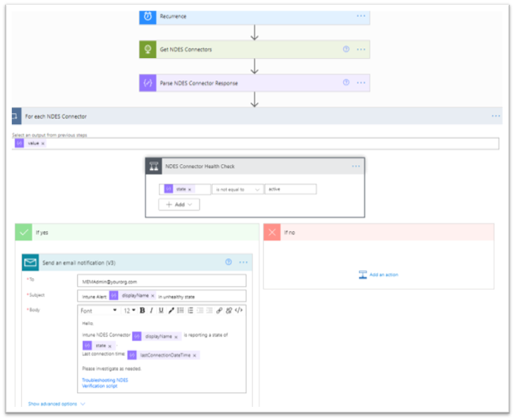Viewport: 515px width, 420px height.
Task: Apply underline formatting in email body
Action: (x=161, y=310)
